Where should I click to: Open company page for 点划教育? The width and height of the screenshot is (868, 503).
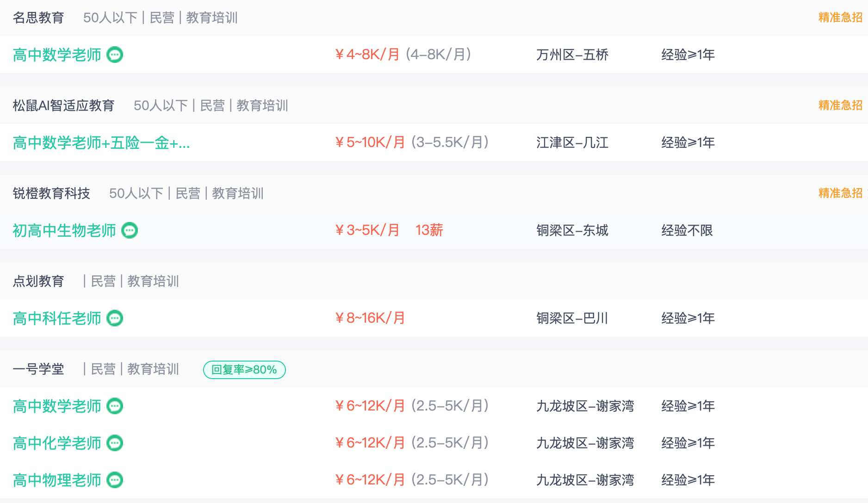point(38,281)
